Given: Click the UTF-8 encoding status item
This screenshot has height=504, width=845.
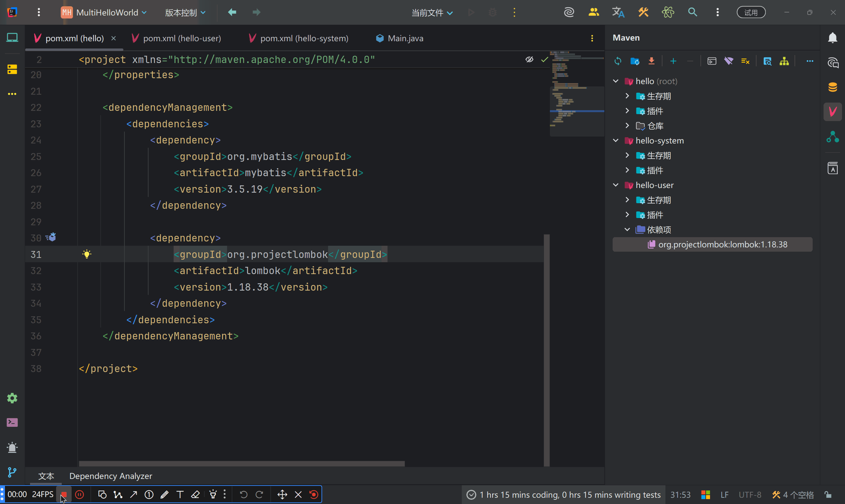Looking at the screenshot, I should click(x=750, y=494).
